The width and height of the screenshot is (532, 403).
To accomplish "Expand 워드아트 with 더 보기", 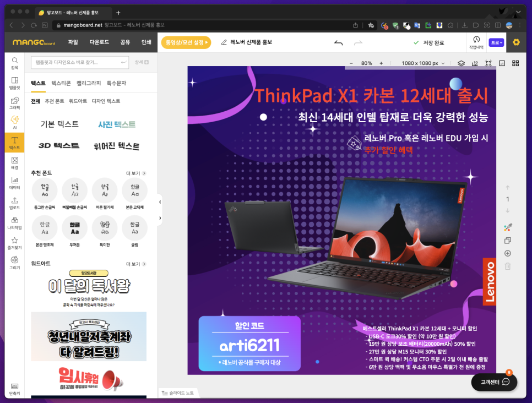I will pyautogui.click(x=135, y=264).
